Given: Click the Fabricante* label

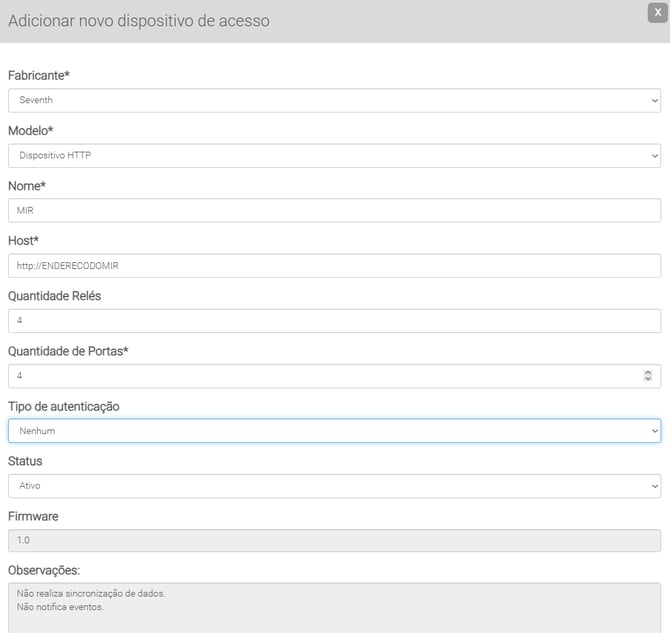Looking at the screenshot, I should point(39,75).
